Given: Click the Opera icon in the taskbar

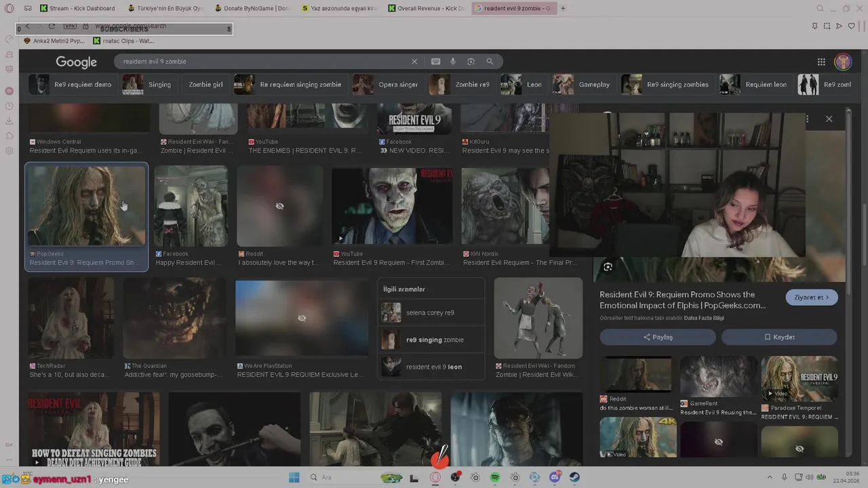Looking at the screenshot, I should (x=435, y=478).
